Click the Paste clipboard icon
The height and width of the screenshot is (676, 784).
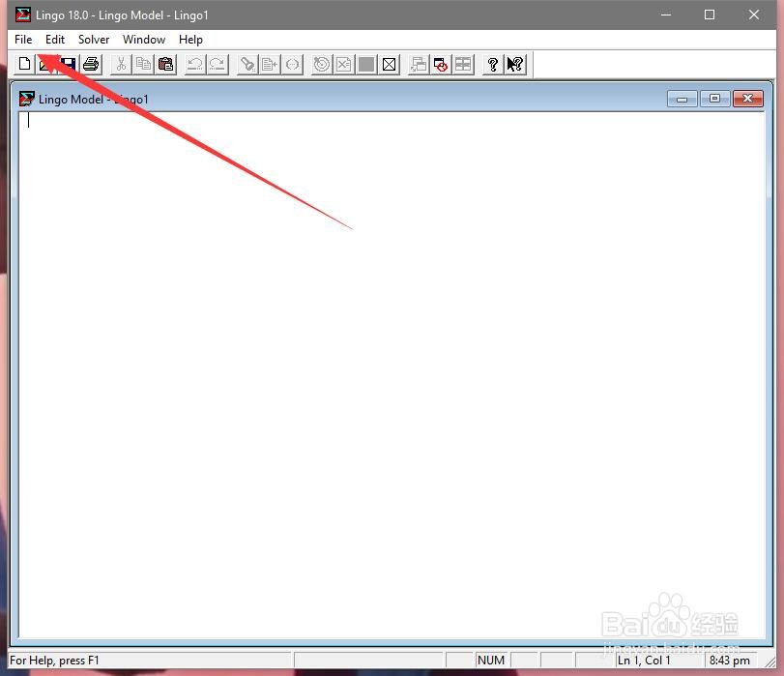tap(165, 64)
